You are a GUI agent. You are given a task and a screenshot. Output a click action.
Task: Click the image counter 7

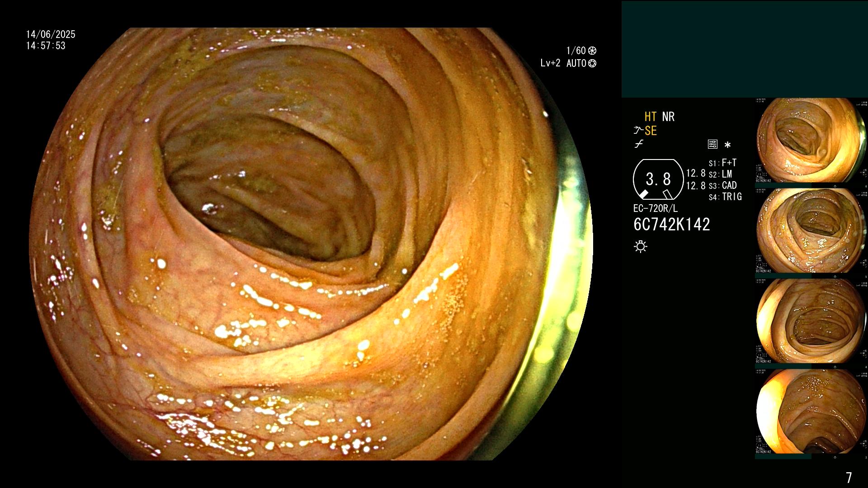click(849, 478)
